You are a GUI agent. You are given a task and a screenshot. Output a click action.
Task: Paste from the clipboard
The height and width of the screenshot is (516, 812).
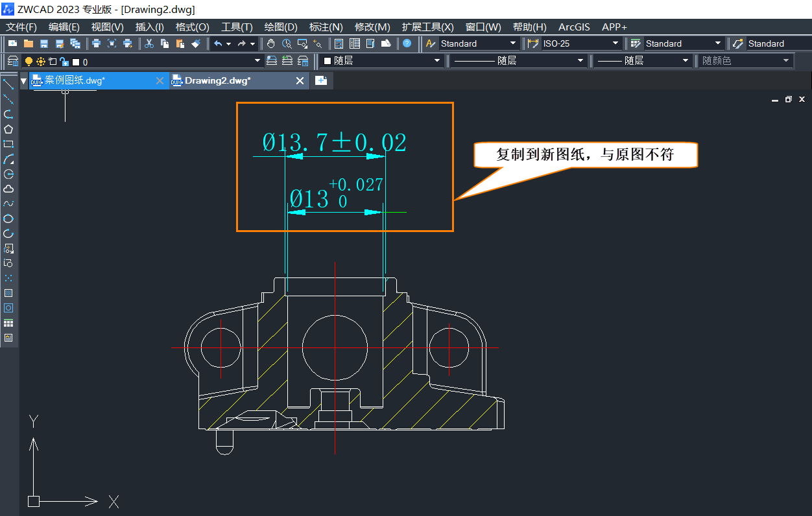coord(180,43)
